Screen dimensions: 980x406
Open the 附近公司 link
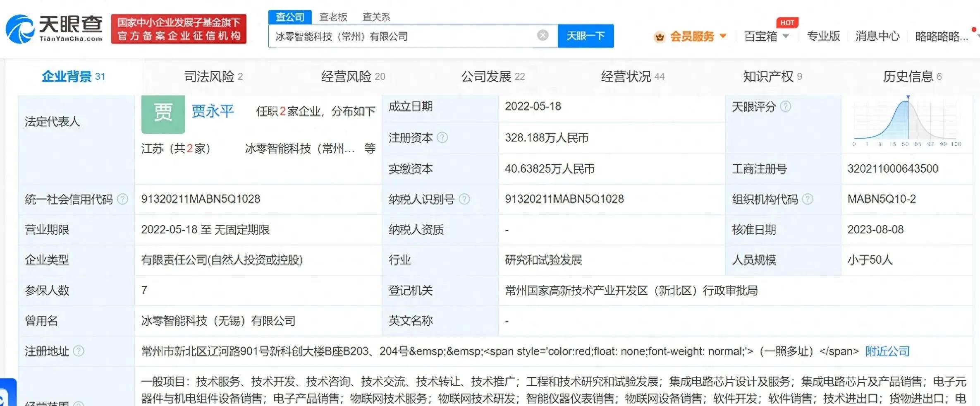(x=887, y=351)
